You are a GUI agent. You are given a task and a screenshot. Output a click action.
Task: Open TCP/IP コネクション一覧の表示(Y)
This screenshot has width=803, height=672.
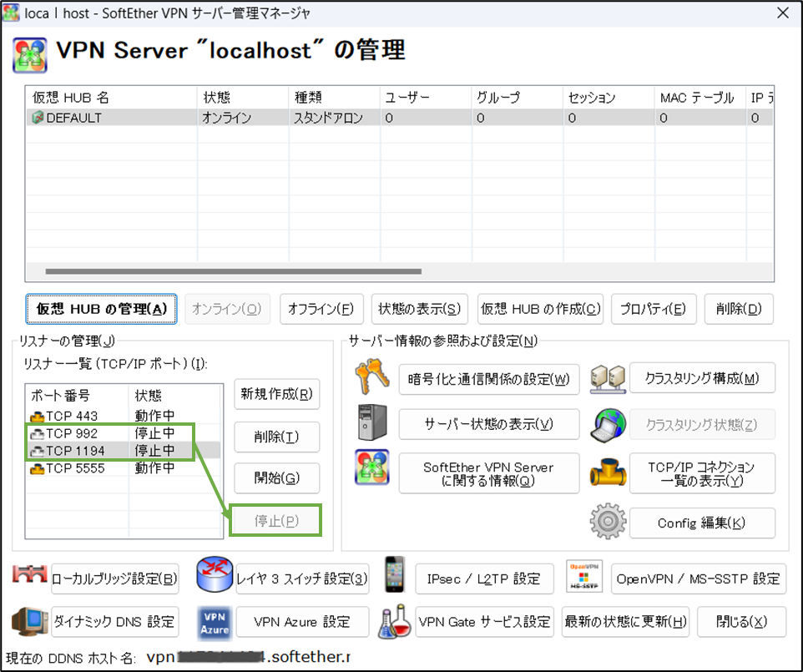(702, 473)
